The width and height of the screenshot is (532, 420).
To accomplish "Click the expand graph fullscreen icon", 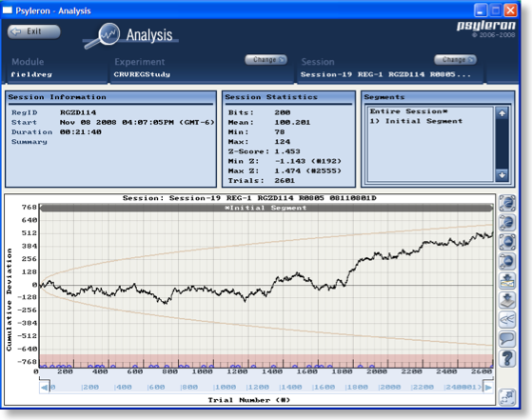I will [507, 397].
